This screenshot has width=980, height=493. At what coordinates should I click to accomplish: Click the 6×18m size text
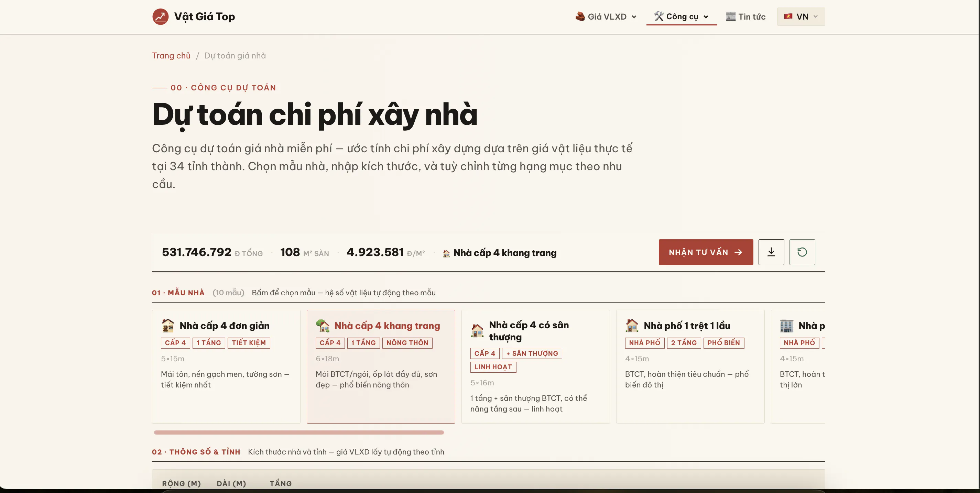[x=327, y=359]
